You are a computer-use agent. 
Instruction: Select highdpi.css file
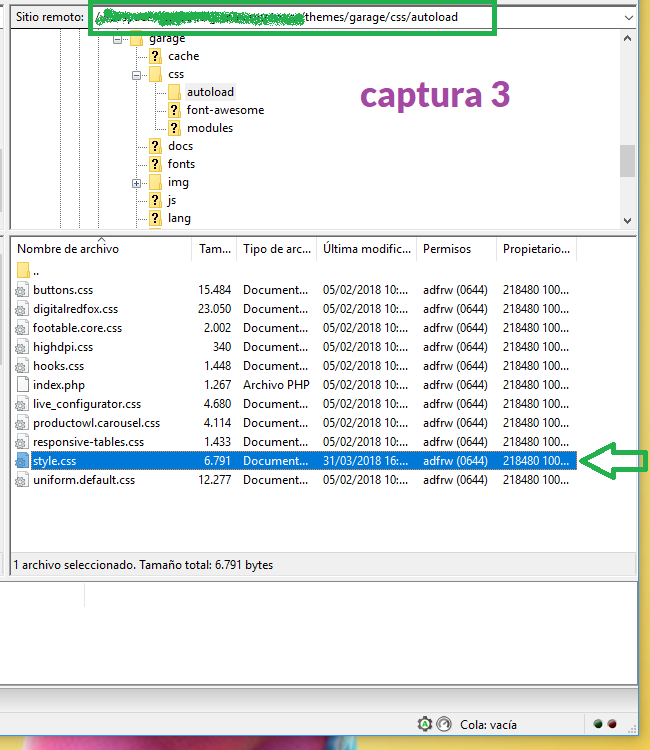63,347
